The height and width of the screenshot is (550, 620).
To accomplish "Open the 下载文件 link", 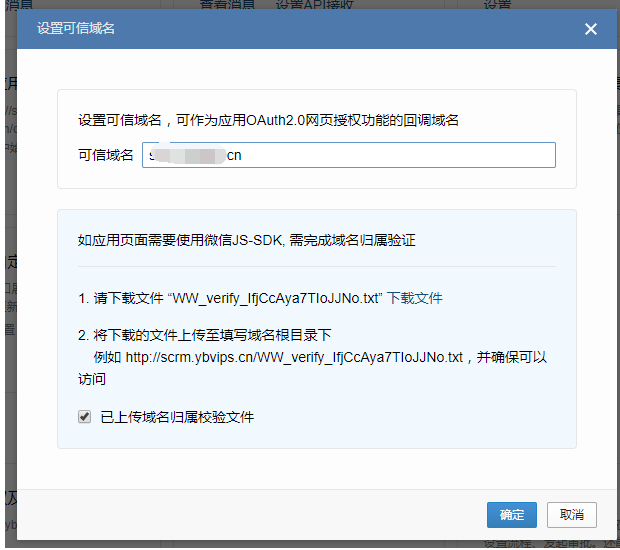I will tap(414, 298).
